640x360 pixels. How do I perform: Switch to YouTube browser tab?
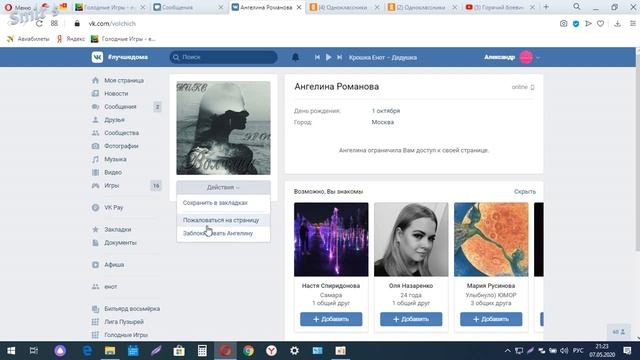coord(500,7)
